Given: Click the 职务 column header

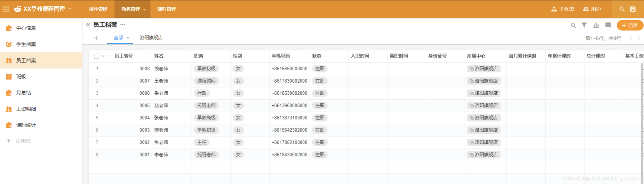Looking at the screenshot, I should click(199, 56).
